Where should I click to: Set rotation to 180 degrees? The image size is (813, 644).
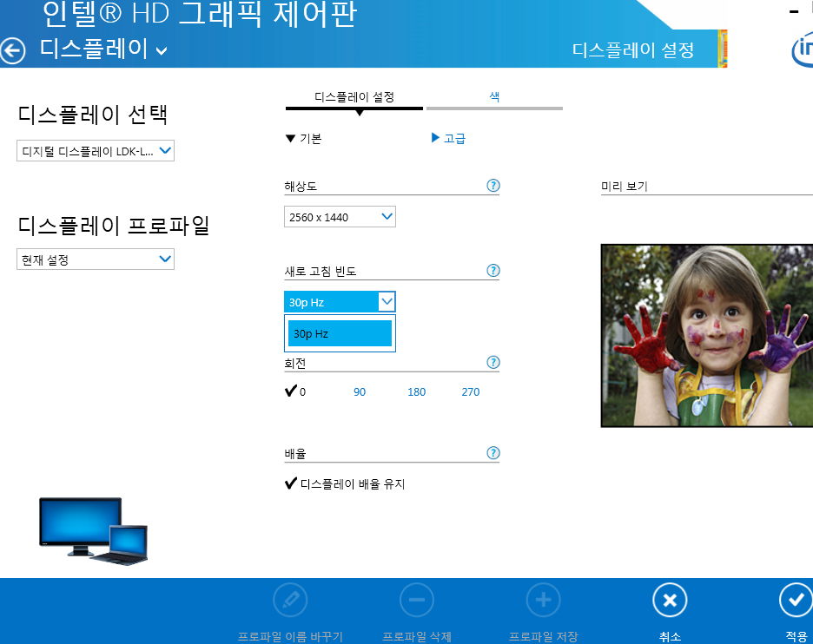416,391
